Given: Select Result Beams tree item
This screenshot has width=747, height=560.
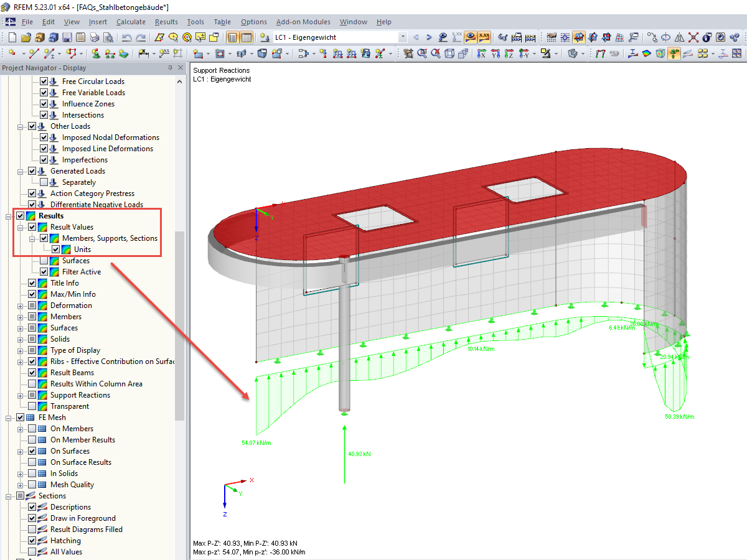Looking at the screenshot, I should coord(72,373).
